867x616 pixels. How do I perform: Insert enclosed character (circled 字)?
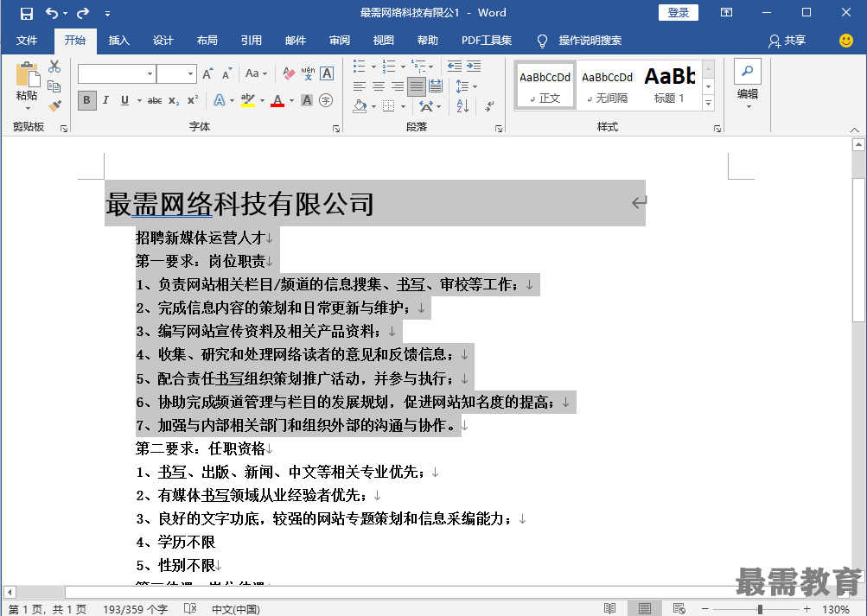[326, 100]
